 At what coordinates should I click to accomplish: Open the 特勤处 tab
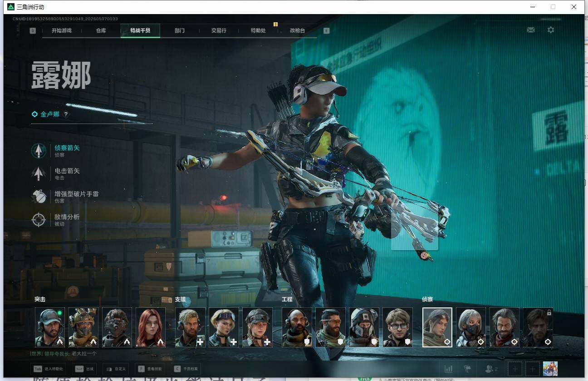pos(258,30)
